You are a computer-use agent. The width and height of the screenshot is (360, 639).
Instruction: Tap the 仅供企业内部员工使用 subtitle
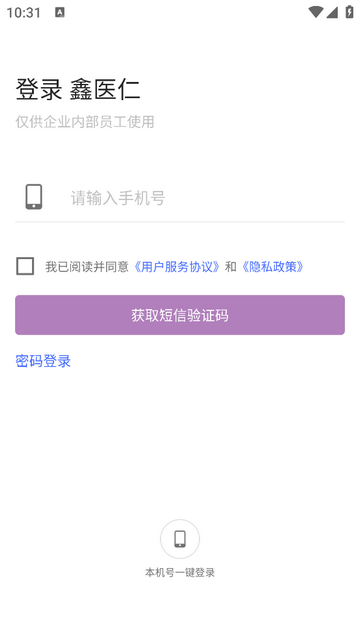pos(85,122)
